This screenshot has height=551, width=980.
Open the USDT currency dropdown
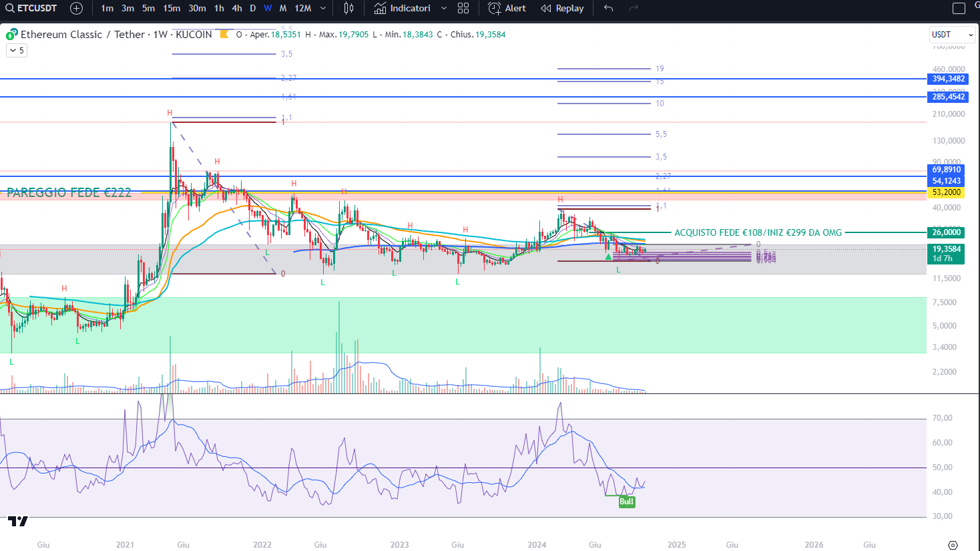click(952, 35)
